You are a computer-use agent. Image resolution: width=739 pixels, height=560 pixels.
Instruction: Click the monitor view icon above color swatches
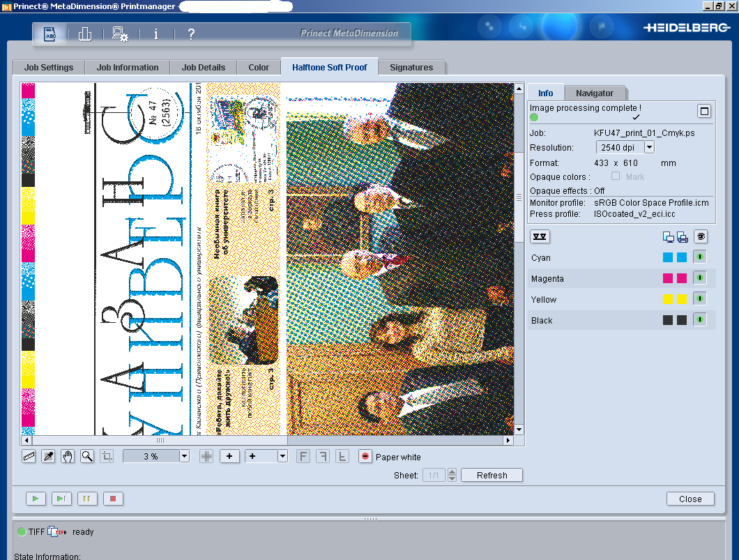[x=668, y=237]
